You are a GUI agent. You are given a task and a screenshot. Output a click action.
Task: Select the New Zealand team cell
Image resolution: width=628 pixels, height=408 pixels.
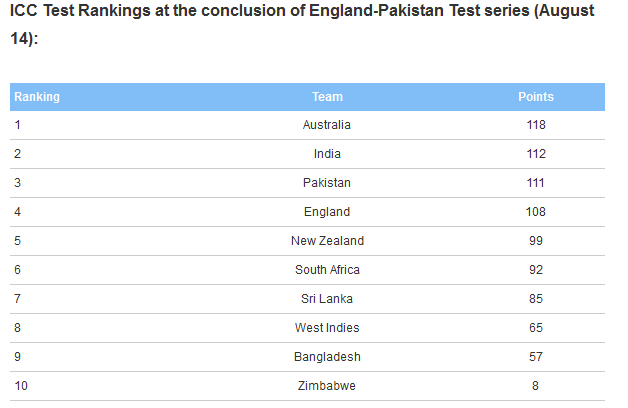coord(327,241)
